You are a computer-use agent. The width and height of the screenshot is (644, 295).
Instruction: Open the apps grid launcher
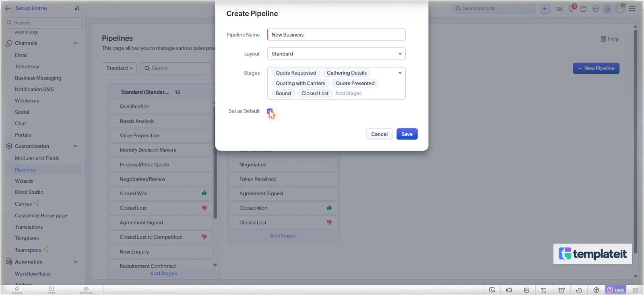(x=632, y=8)
